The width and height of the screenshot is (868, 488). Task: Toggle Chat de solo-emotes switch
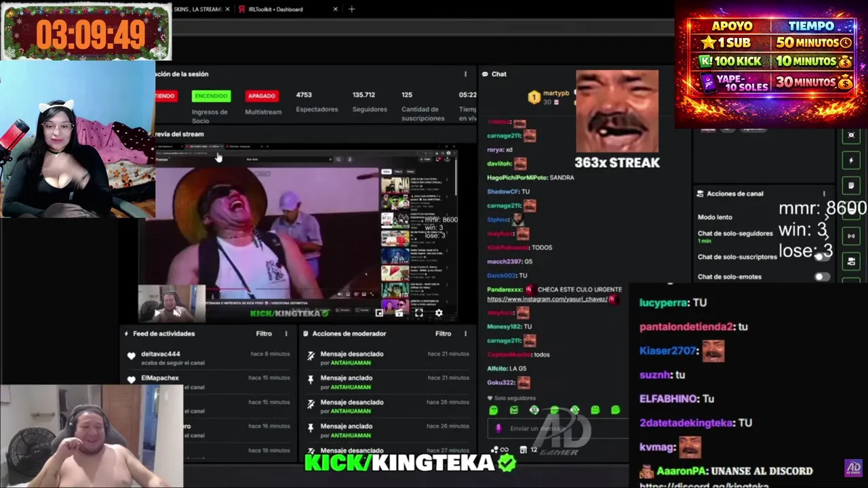pos(822,277)
